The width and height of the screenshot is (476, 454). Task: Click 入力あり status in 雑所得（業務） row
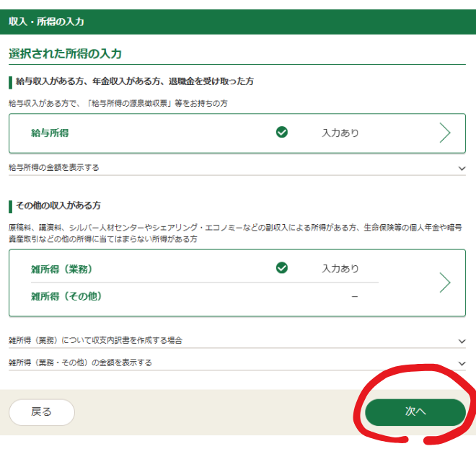tap(340, 269)
